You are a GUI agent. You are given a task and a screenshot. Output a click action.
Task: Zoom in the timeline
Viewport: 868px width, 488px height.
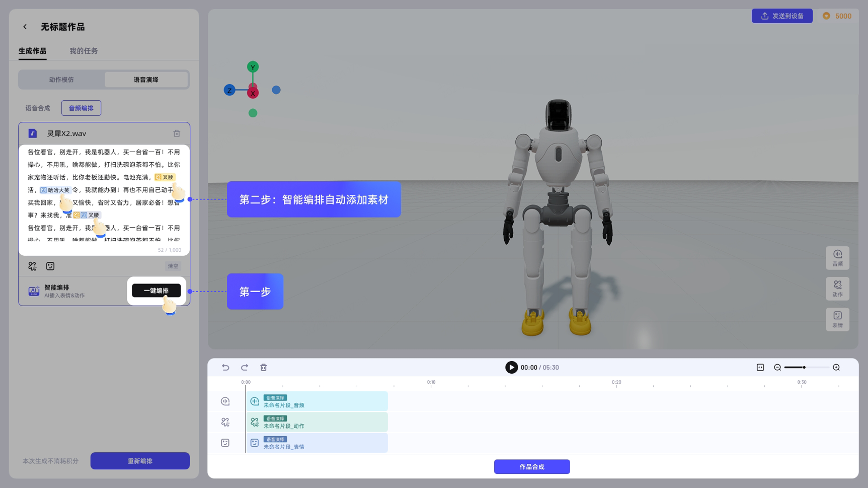(836, 368)
